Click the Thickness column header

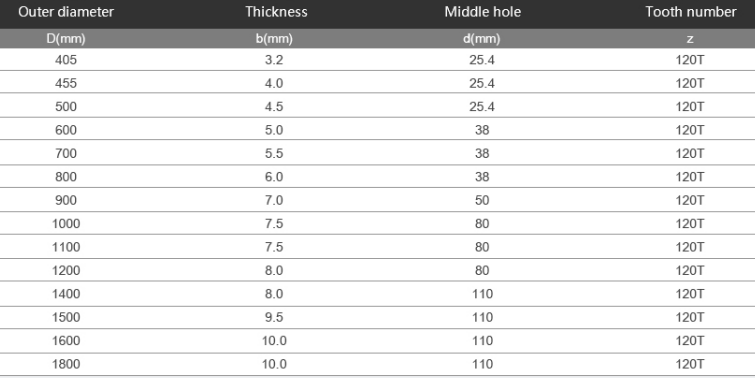point(276,12)
